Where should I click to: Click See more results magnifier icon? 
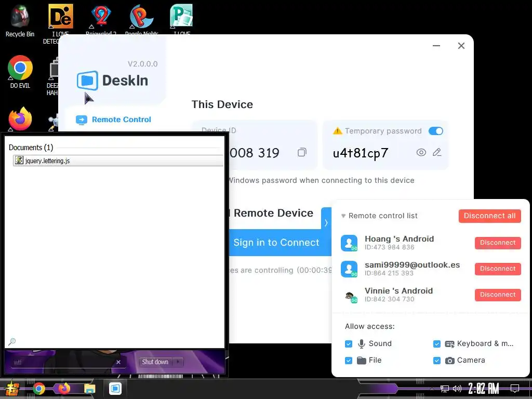coord(12,341)
